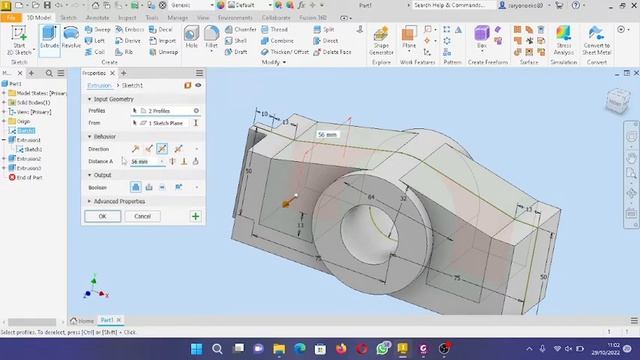This screenshot has height=360, width=640.
Task: Cancel the extrusion
Action: tap(142, 216)
